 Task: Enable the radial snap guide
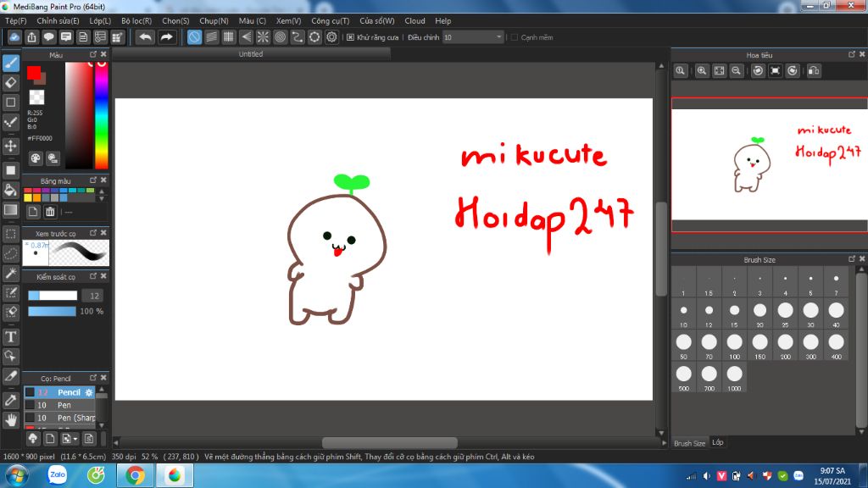[263, 37]
